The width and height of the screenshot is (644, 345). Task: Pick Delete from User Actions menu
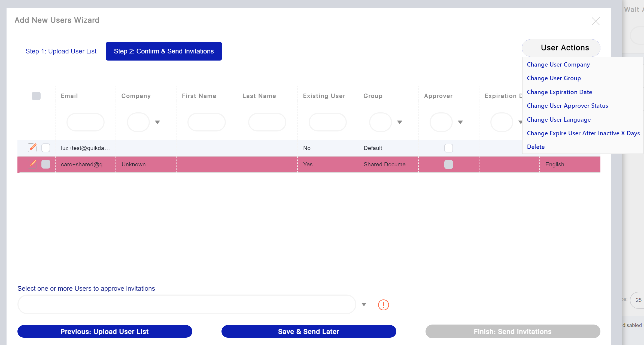click(536, 147)
